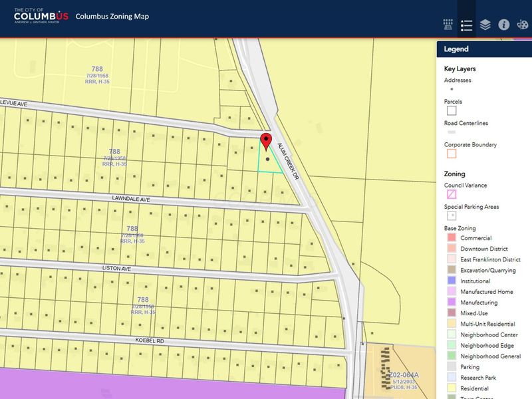The image size is (532, 399).
Task: Open the basemap gallery icon
Action: point(448,25)
